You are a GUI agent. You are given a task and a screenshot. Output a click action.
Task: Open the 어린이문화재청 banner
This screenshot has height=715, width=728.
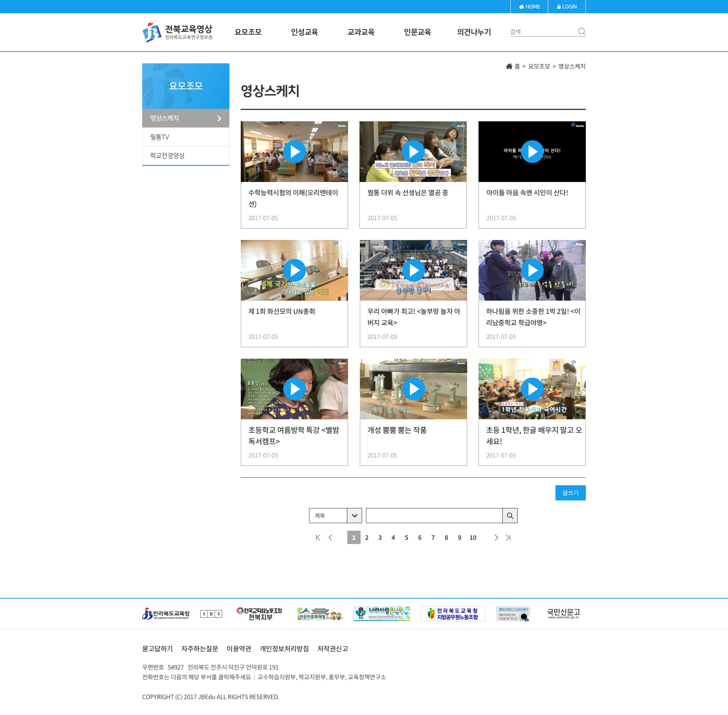coord(320,614)
